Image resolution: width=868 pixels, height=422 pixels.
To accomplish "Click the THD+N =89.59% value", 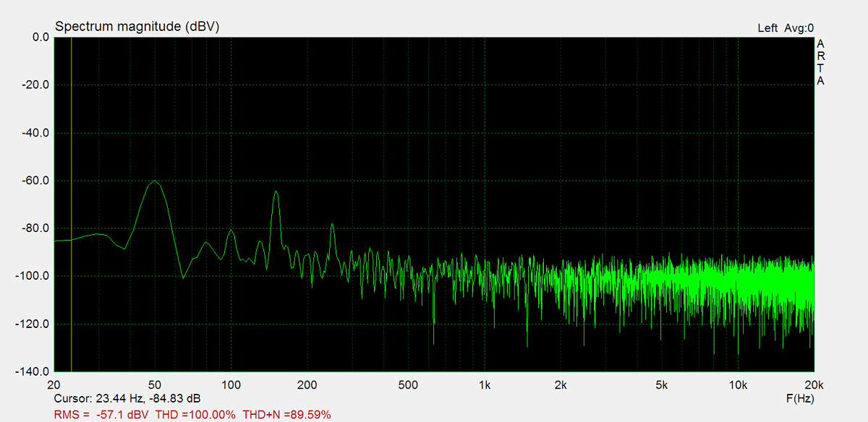I will (x=286, y=415).
